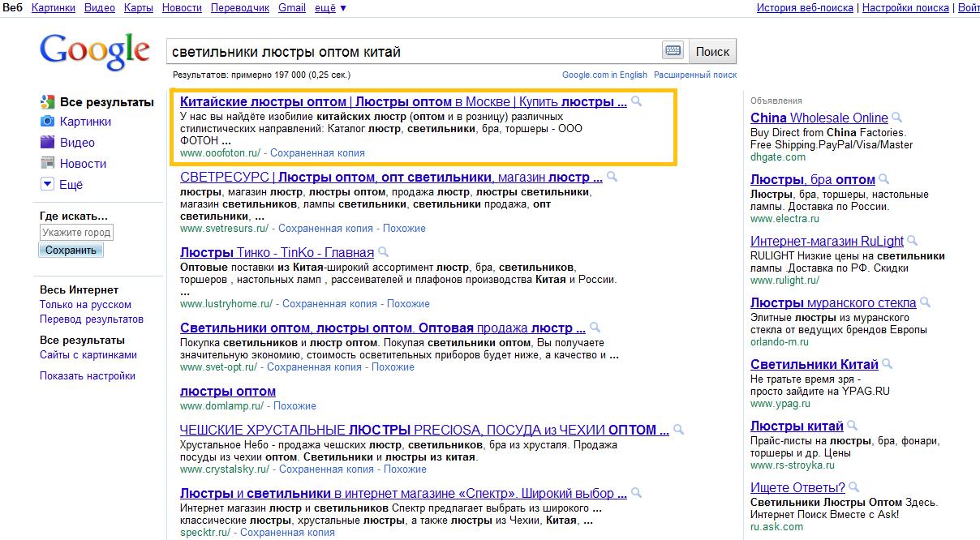Open ЧЕШСКИЕ ХРУСТАЛЬНЫЕ ЛЮСТРЫ PRECIOSA result
This screenshot has width=980, height=540.
(x=424, y=431)
